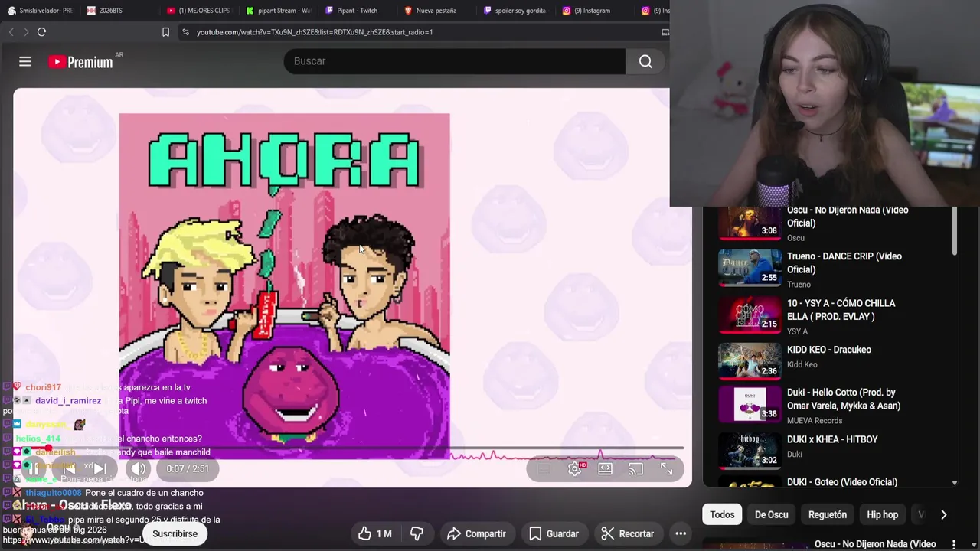This screenshot has height=551, width=980.
Task: Open Hello Cotto 3:38 thumbnail
Action: point(750,404)
